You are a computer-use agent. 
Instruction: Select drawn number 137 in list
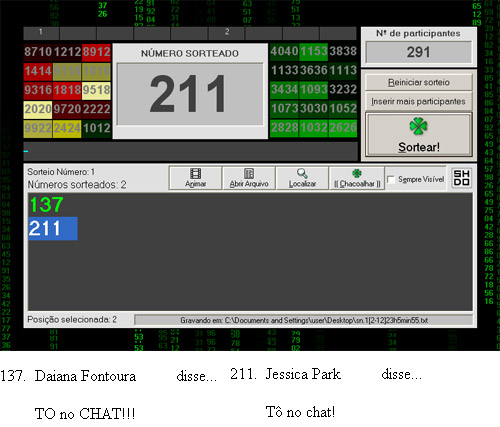coord(46,204)
